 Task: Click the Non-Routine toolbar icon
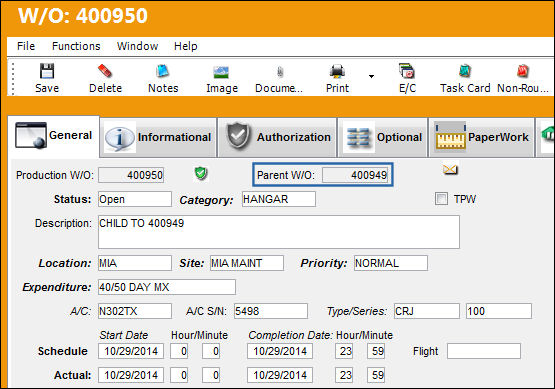coord(522,71)
